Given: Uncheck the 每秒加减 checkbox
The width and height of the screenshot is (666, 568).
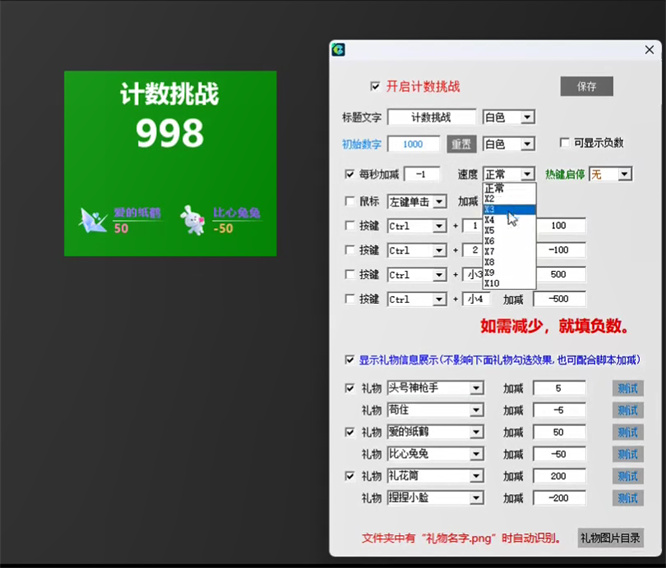Looking at the screenshot, I should (349, 174).
